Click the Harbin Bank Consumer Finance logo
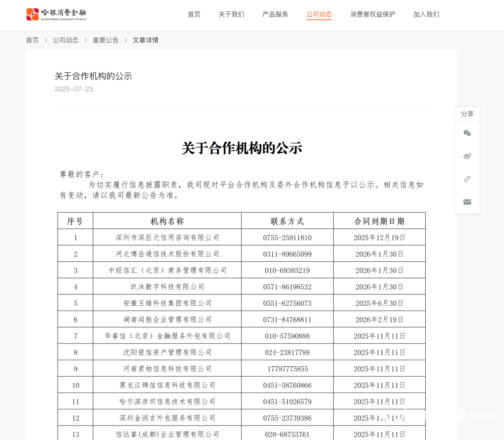504x440 pixels. [56, 14]
